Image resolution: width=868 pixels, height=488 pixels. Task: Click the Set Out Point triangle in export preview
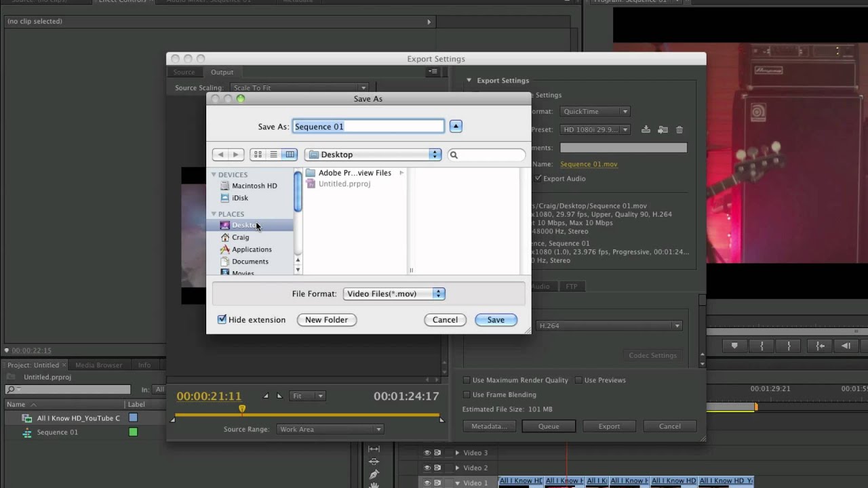pyautogui.click(x=279, y=396)
